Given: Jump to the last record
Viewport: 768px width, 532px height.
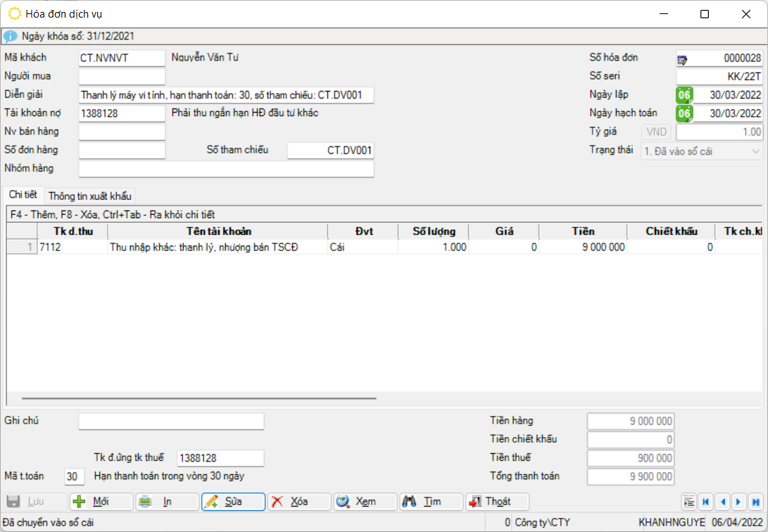Looking at the screenshot, I should click(755, 502).
